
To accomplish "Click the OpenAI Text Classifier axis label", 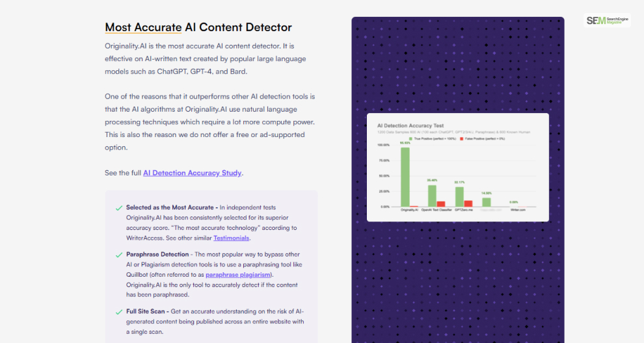I will click(436, 210).
